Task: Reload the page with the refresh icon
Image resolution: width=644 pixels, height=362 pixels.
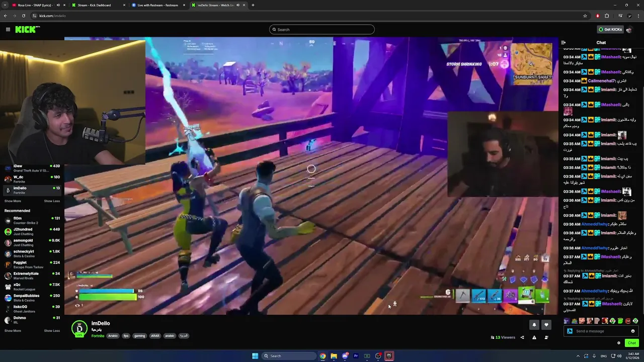Action: click(x=23, y=16)
